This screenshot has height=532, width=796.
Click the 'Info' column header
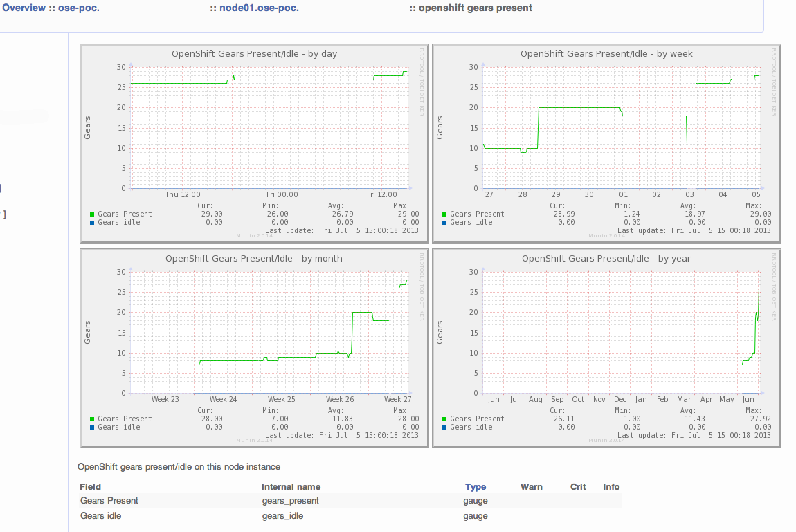coord(611,487)
